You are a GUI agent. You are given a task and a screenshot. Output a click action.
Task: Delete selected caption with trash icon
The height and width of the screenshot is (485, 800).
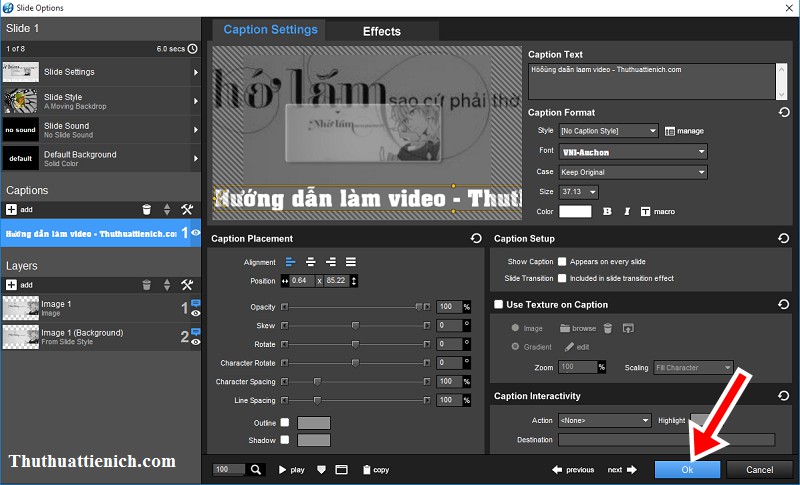(x=146, y=209)
